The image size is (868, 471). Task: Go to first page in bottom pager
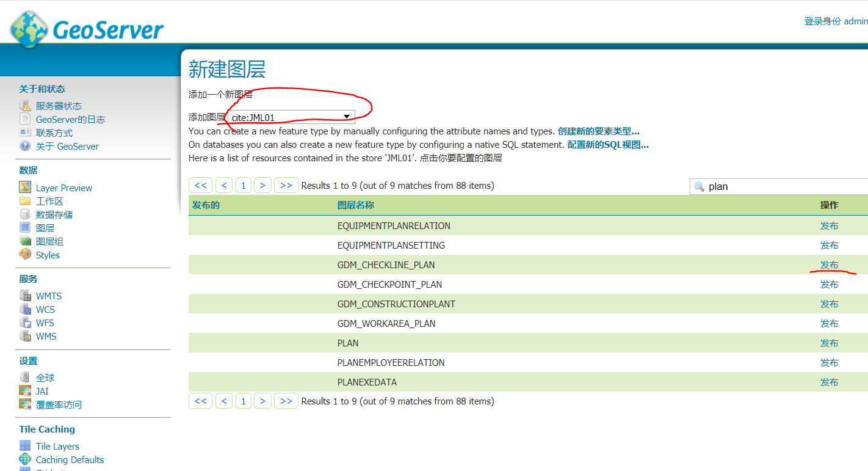tap(200, 401)
